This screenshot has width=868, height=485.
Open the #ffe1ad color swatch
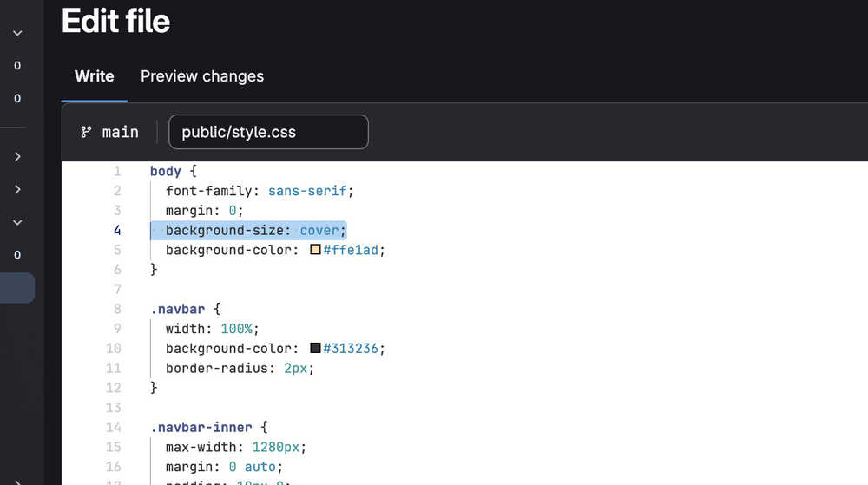pyautogui.click(x=316, y=250)
